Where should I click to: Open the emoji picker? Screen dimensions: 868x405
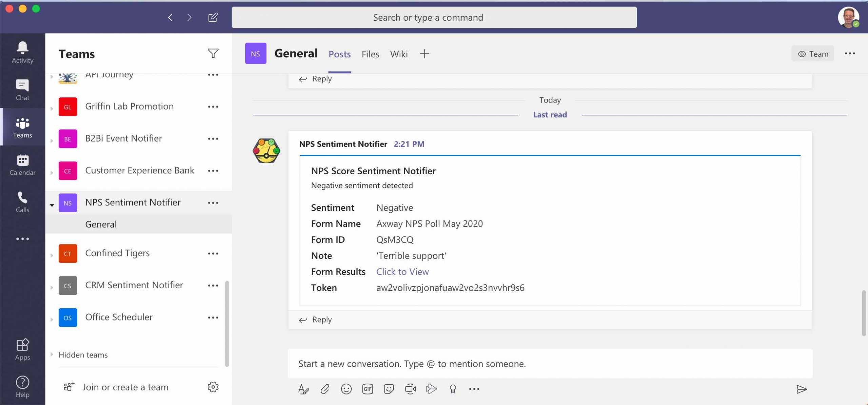point(346,389)
